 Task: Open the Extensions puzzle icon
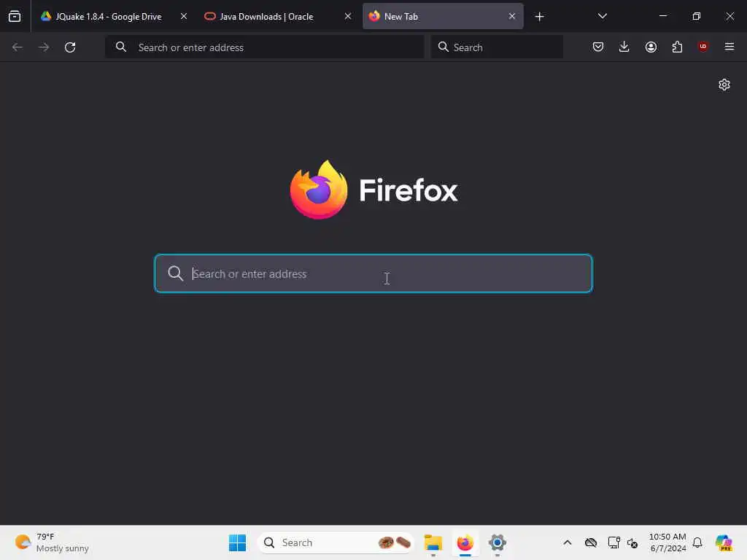tap(677, 47)
